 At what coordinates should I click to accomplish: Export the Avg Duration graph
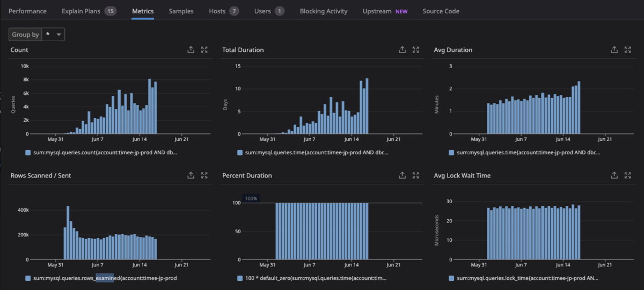click(614, 50)
